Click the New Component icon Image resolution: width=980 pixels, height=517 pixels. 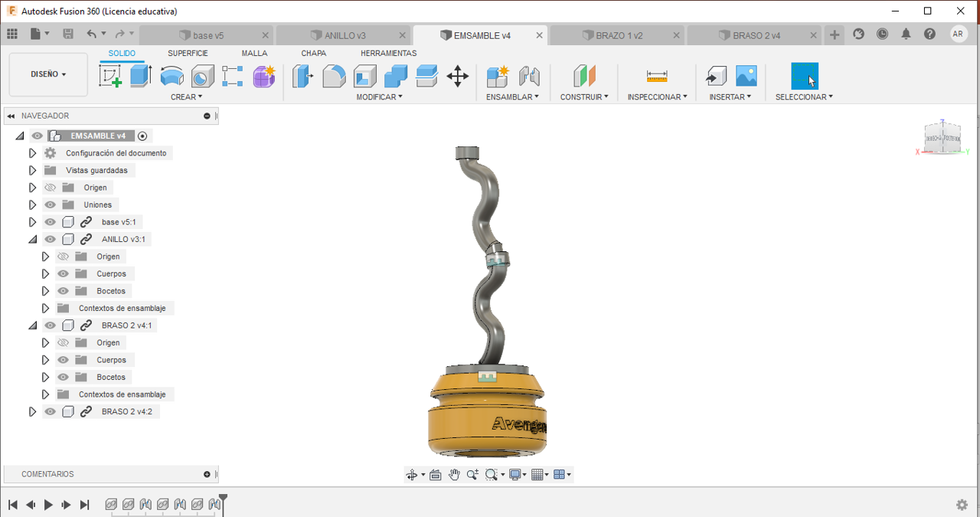coord(498,76)
